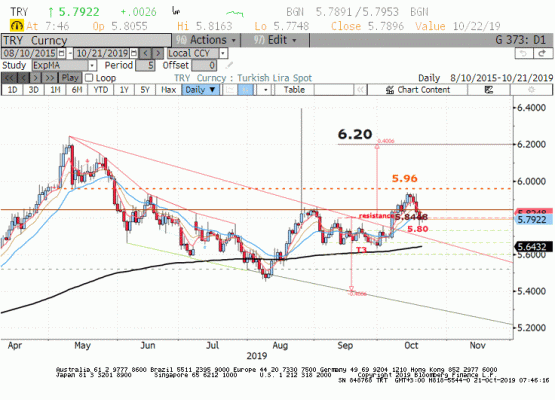This screenshot has width=555, height=400.
Task: Open the end date calendar picker
Action: coord(134,53)
